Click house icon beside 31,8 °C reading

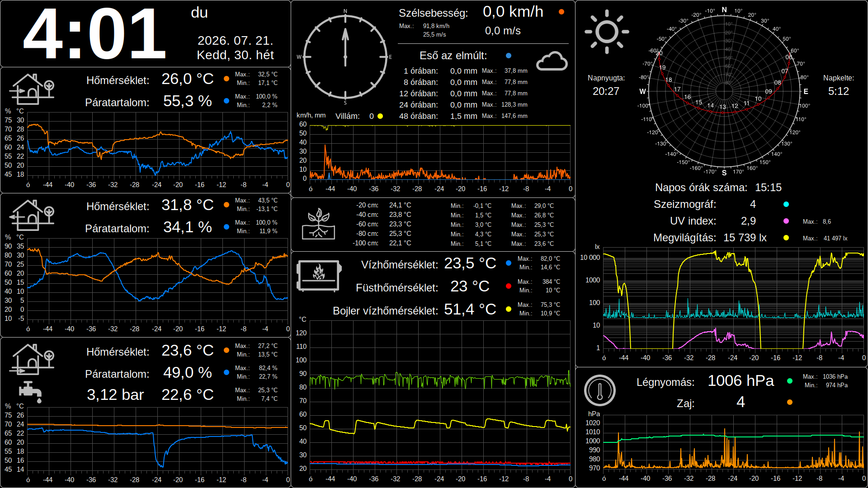tap(32, 215)
